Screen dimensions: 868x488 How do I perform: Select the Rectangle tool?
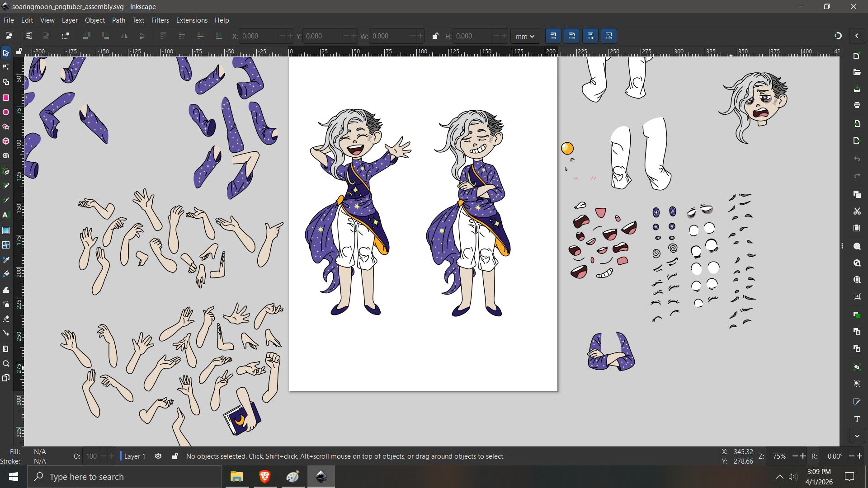coord(6,98)
